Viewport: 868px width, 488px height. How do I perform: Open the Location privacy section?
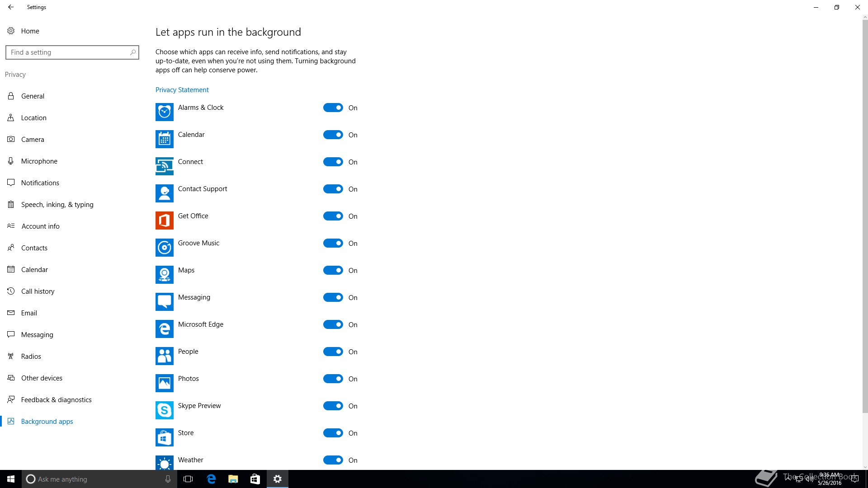(x=33, y=118)
